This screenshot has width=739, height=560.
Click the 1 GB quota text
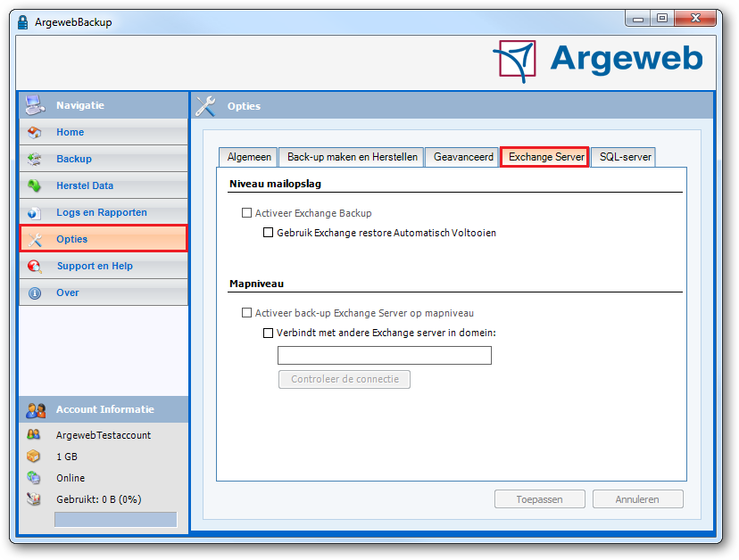(x=67, y=457)
